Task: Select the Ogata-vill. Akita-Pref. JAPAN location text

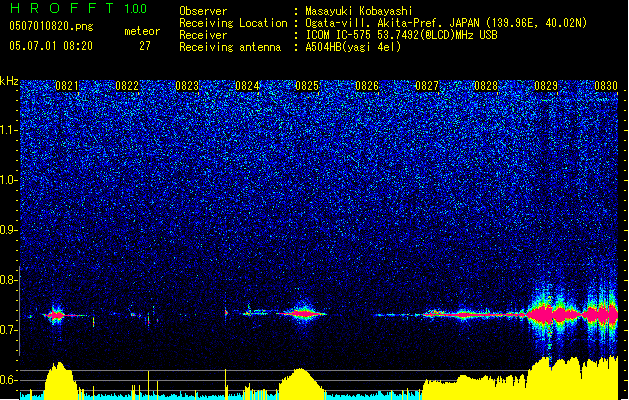Action: (x=446, y=23)
